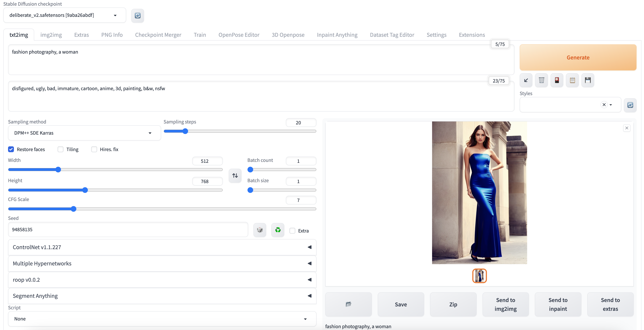Enable the Tiling checkbox
The height and width of the screenshot is (330, 644).
61,149
